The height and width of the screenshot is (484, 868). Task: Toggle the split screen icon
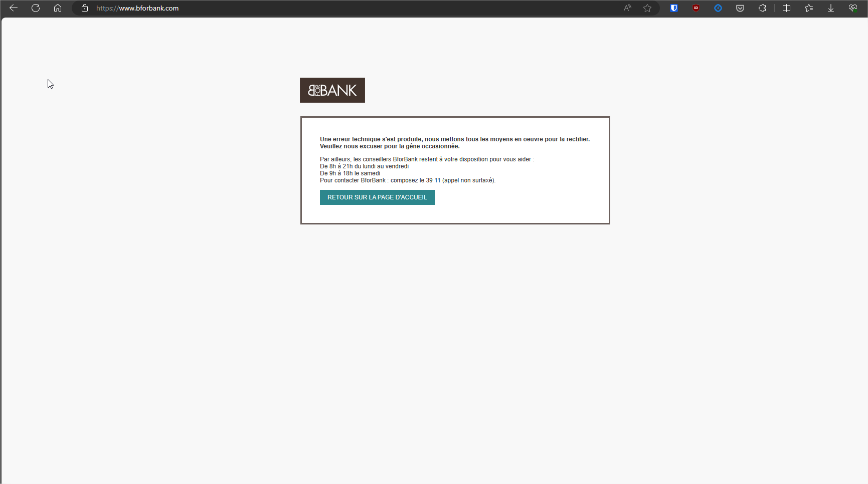[786, 8]
